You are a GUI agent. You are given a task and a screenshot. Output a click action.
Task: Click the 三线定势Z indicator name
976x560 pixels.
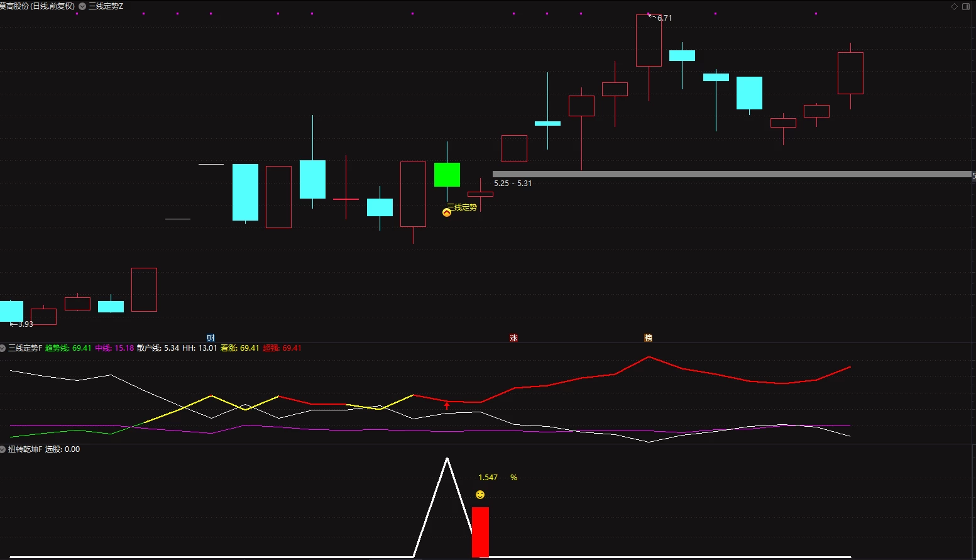point(106,6)
